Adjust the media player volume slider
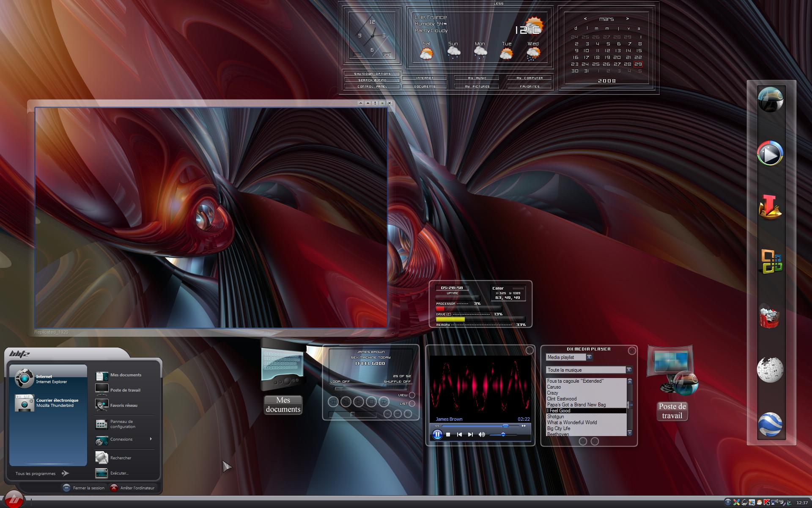The height and width of the screenshot is (508, 812). [x=503, y=435]
